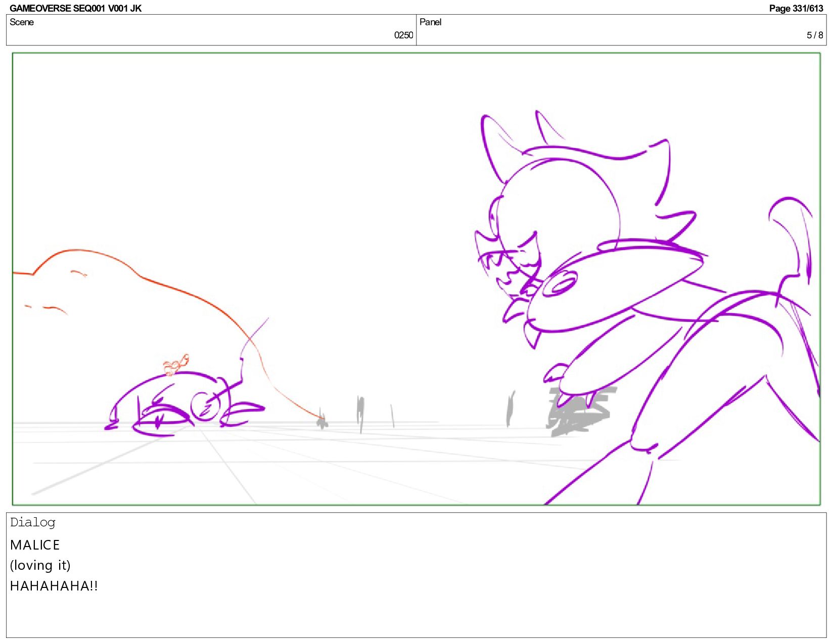The image size is (834, 644).
Task: Click the panel count "5 / 8"
Action: [x=815, y=35]
